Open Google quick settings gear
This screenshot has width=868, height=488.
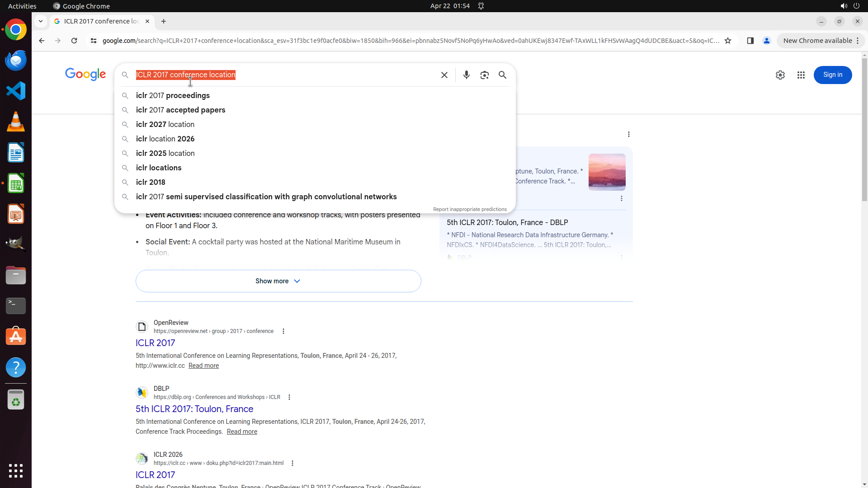click(x=780, y=75)
